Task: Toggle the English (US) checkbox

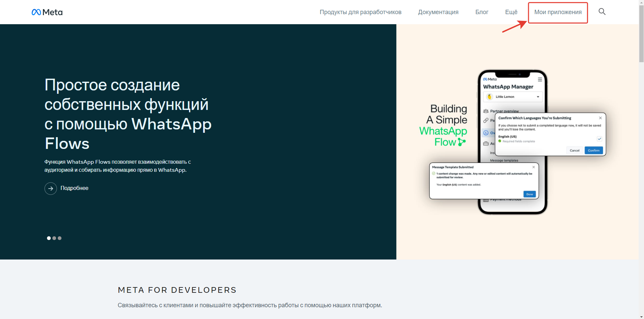Action: [599, 139]
